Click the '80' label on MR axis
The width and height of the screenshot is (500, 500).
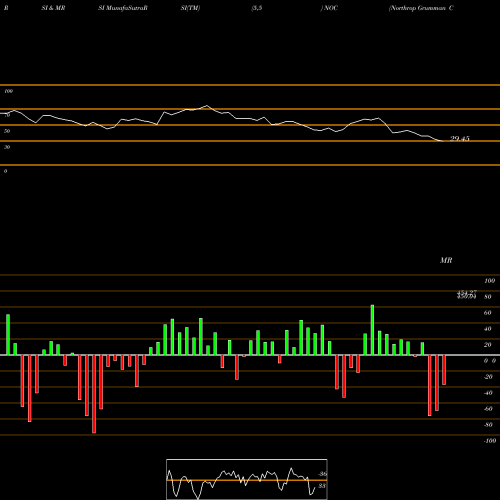[x=488, y=297]
